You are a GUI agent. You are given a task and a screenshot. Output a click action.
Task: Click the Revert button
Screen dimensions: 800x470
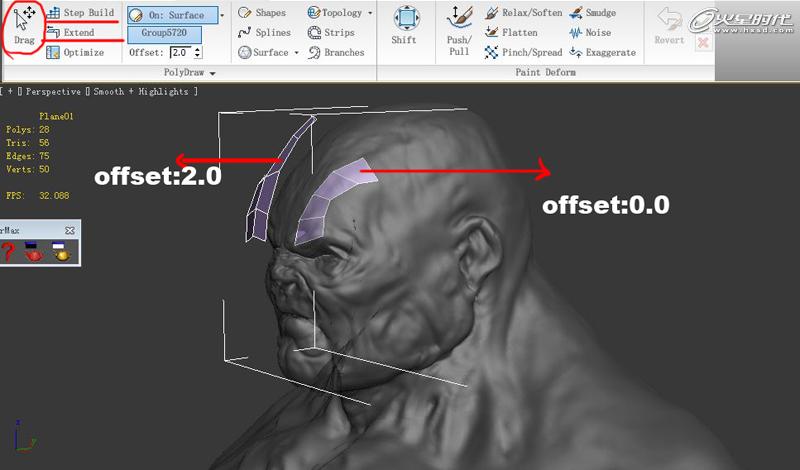669,26
